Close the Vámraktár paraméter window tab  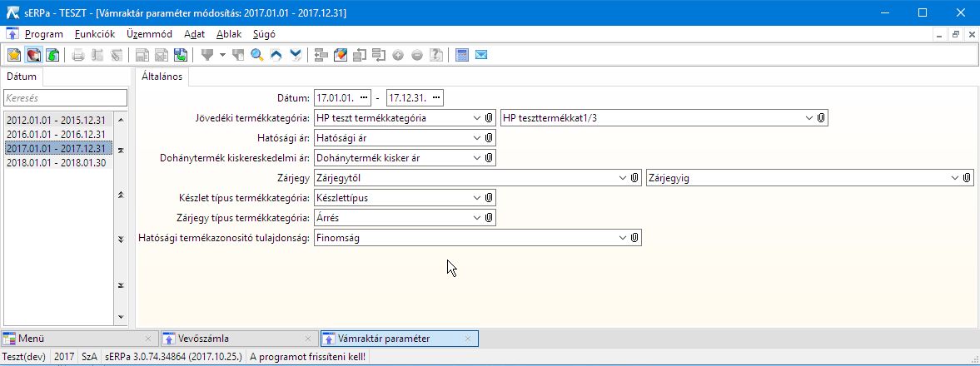tap(467, 339)
